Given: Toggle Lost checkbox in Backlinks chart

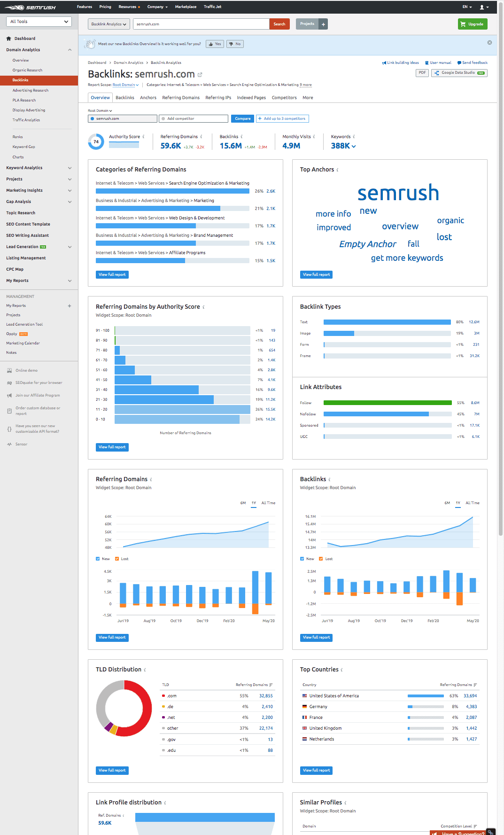Looking at the screenshot, I should coord(321,559).
